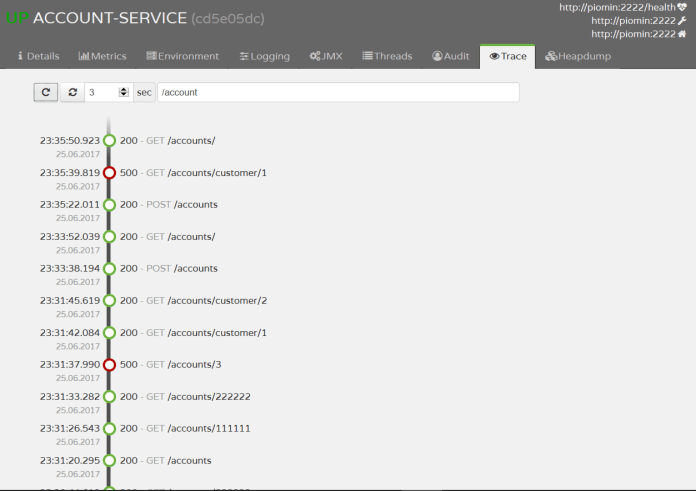696x491 pixels.
Task: Open the Heapdump tab
Action: [x=578, y=56]
